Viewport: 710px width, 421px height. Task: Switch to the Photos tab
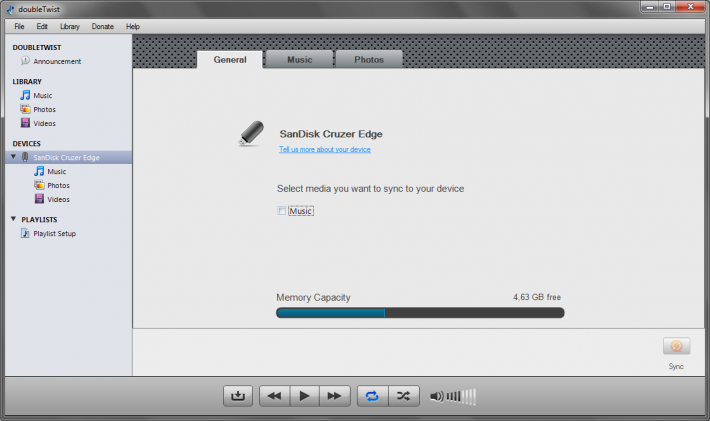(369, 60)
